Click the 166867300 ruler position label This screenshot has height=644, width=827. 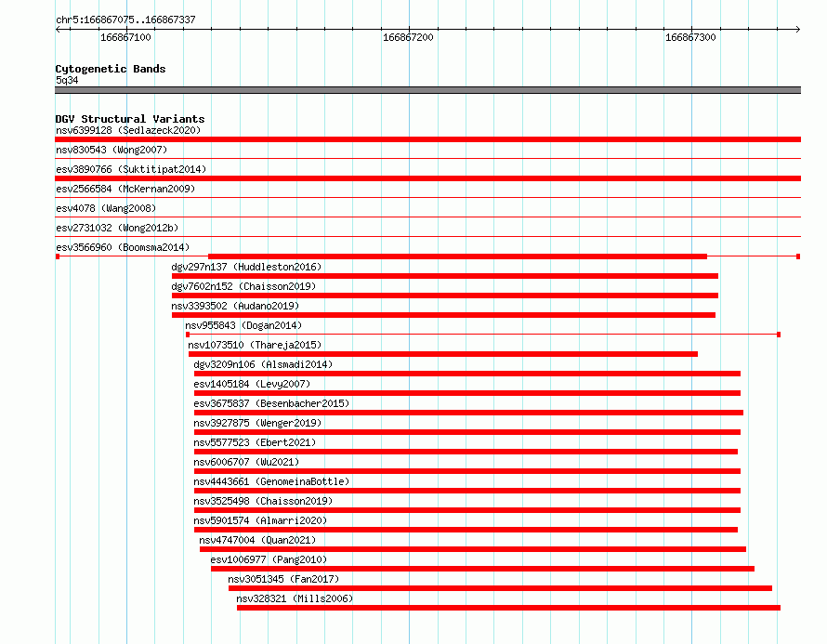(x=690, y=37)
